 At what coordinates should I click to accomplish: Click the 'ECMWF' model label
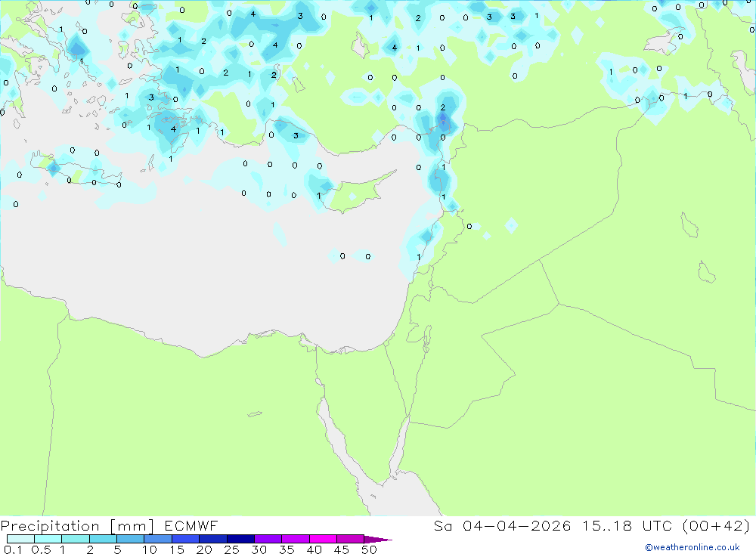(x=191, y=525)
